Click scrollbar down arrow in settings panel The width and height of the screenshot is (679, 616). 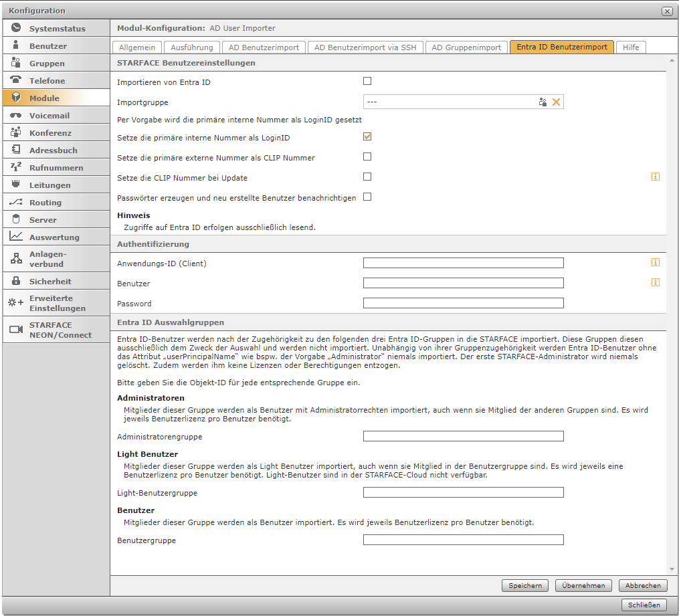[672, 569]
